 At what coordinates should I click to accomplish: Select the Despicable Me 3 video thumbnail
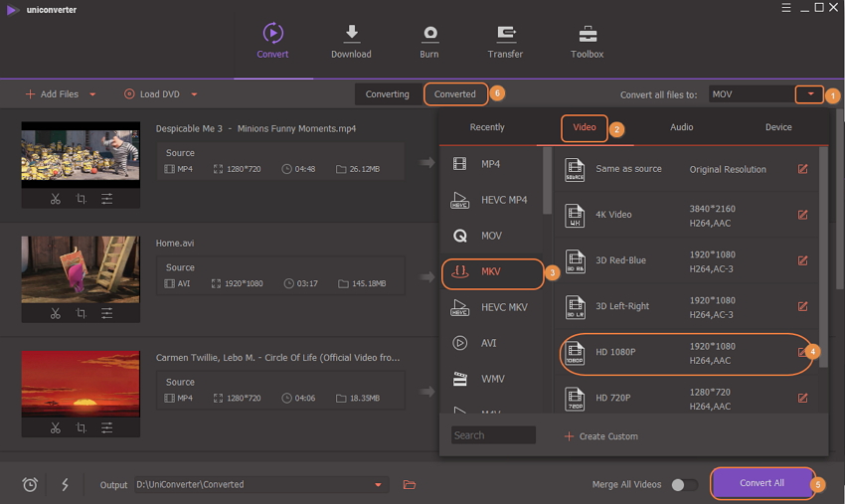coord(81,155)
